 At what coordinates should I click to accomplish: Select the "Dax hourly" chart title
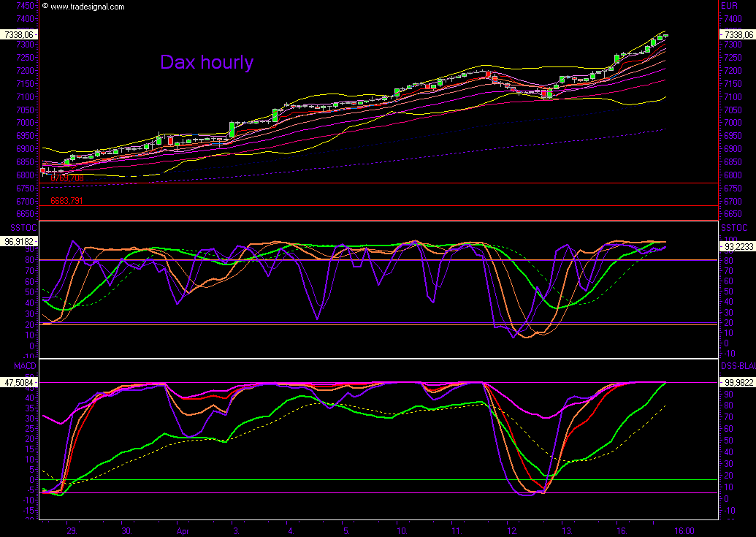click(207, 62)
